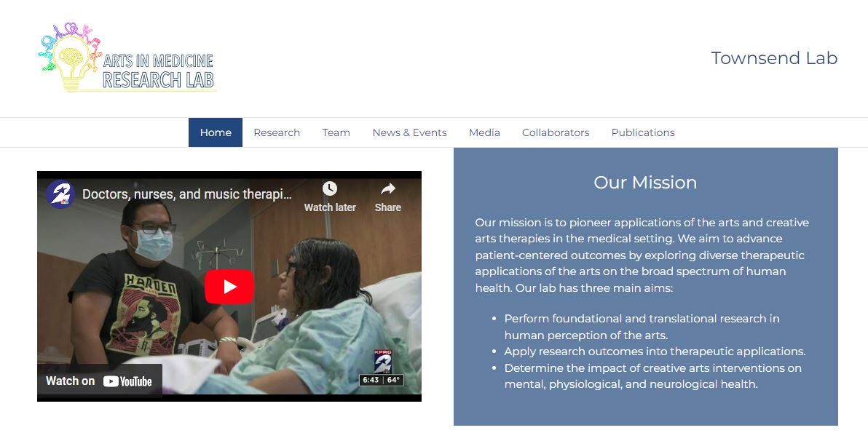Click the Our Mission heading
This screenshot has height=441, width=868.
[645, 183]
